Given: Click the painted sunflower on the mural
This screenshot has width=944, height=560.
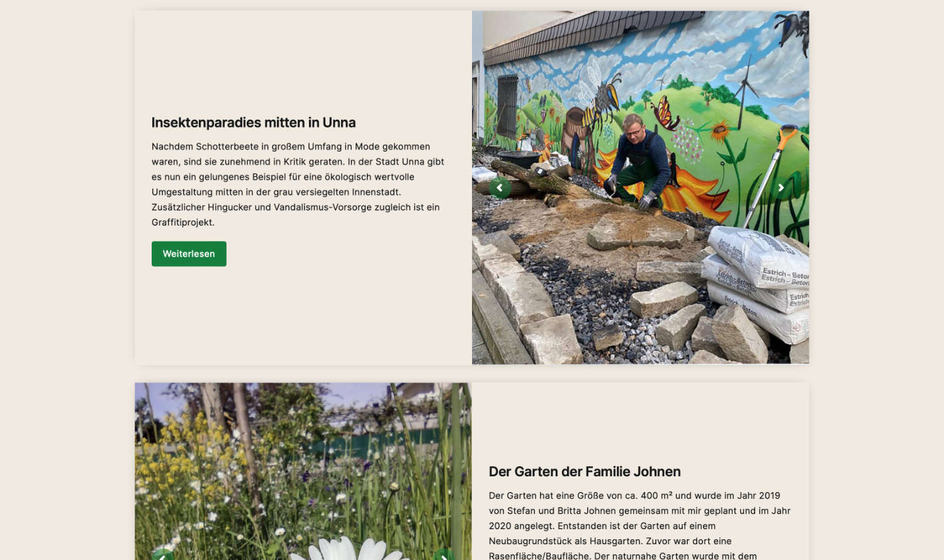Looking at the screenshot, I should (719, 132).
